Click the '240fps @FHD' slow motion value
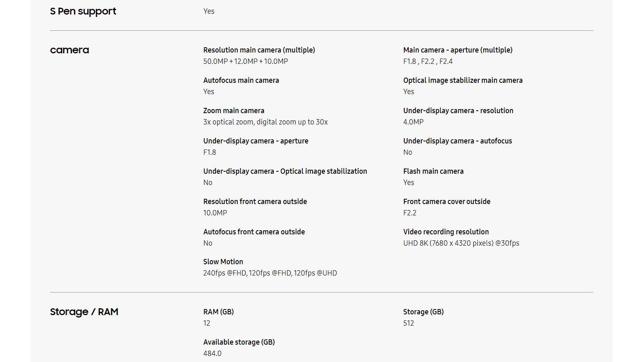Image resolution: width=644 pixels, height=362 pixels. pos(224,273)
